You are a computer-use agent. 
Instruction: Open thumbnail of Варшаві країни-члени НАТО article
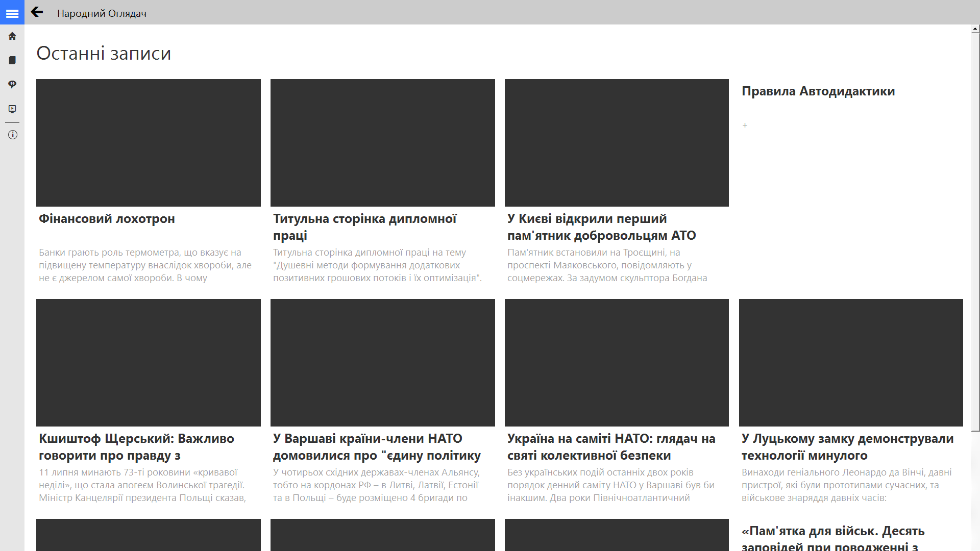(x=383, y=363)
